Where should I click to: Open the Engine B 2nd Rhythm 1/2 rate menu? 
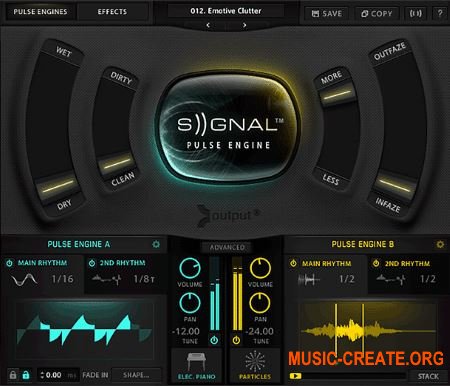pyautogui.click(x=428, y=279)
